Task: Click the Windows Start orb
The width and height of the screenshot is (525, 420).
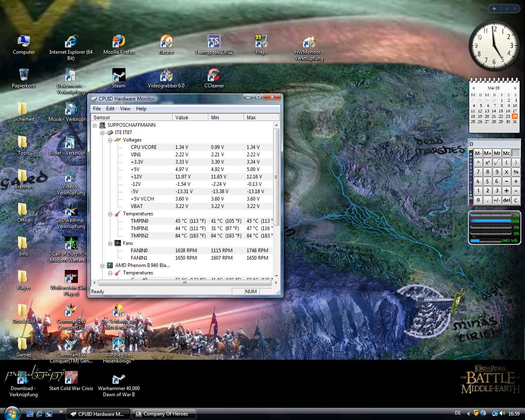Action: tap(12, 413)
